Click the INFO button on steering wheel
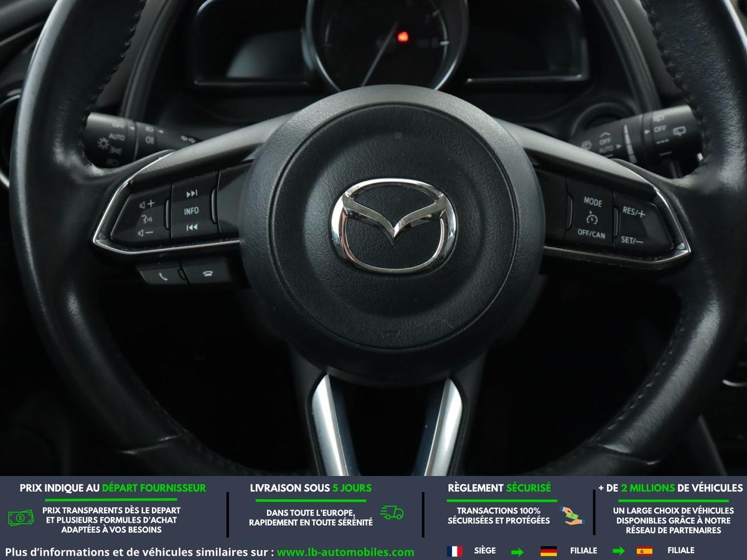Viewport: 747px width, 560px height. (x=191, y=211)
